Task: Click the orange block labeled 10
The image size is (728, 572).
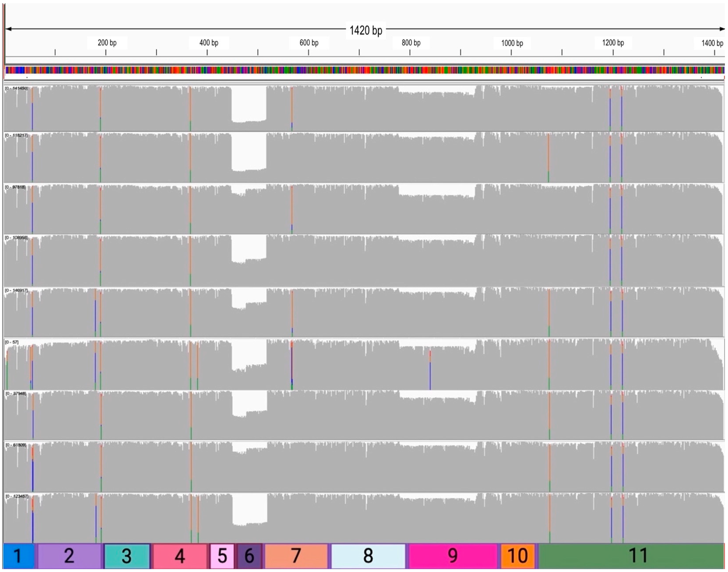Action: pos(518,556)
